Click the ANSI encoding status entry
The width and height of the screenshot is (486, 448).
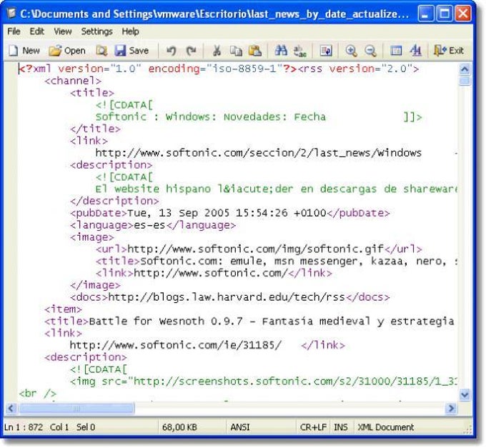pos(240,427)
